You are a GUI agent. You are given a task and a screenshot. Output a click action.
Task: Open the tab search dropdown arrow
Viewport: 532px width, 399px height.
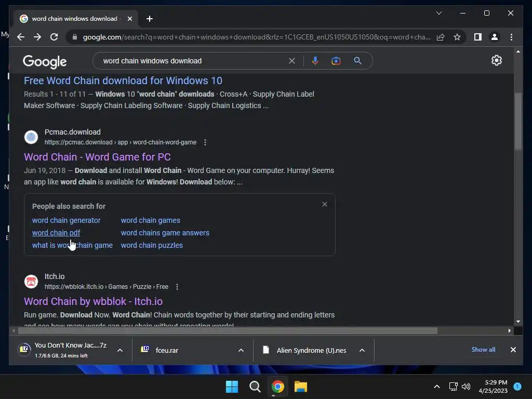click(x=438, y=13)
